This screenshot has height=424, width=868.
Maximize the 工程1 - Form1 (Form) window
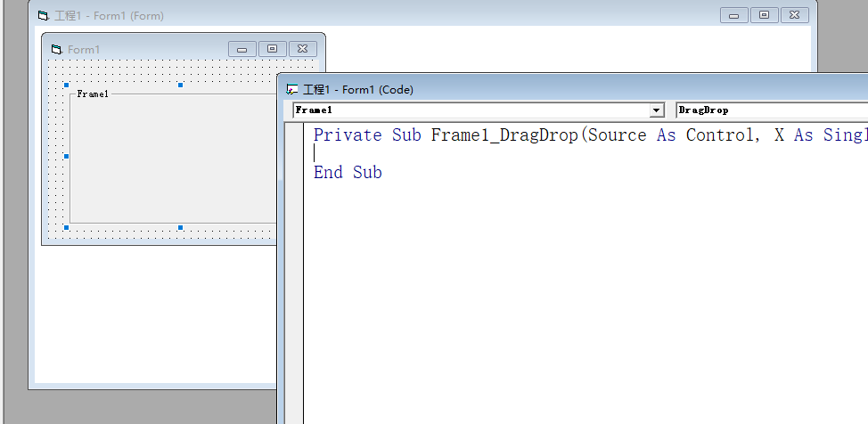click(x=764, y=15)
